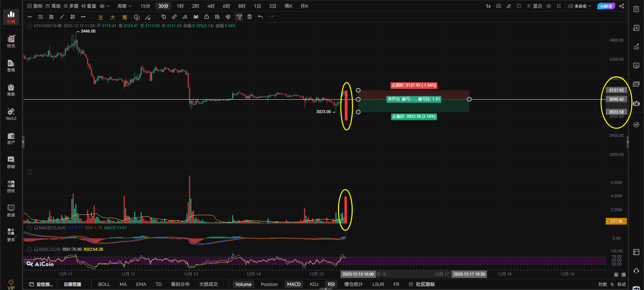Open the 策略 strategy sidebar icon

(x=11, y=90)
